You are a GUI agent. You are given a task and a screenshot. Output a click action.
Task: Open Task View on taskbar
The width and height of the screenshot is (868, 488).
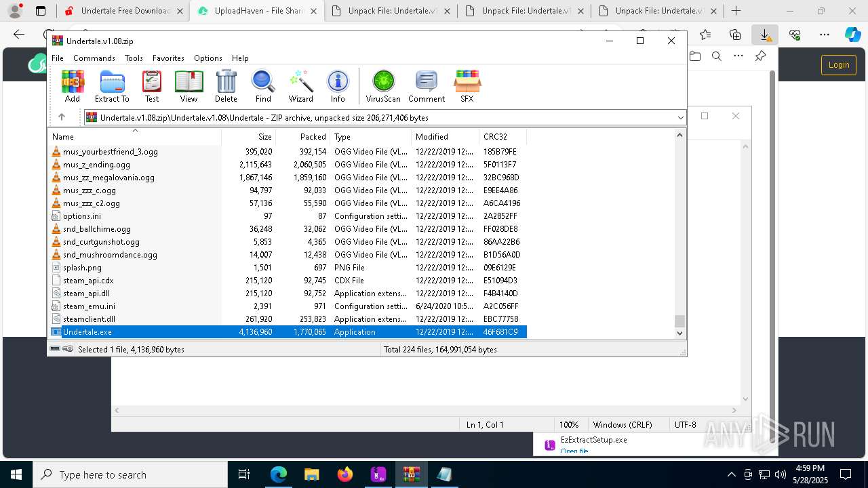click(245, 474)
